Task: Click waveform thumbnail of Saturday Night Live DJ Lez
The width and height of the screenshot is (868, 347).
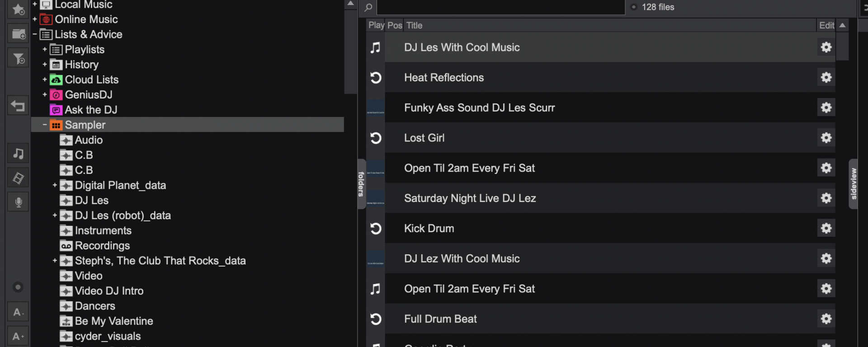Action: (376, 198)
